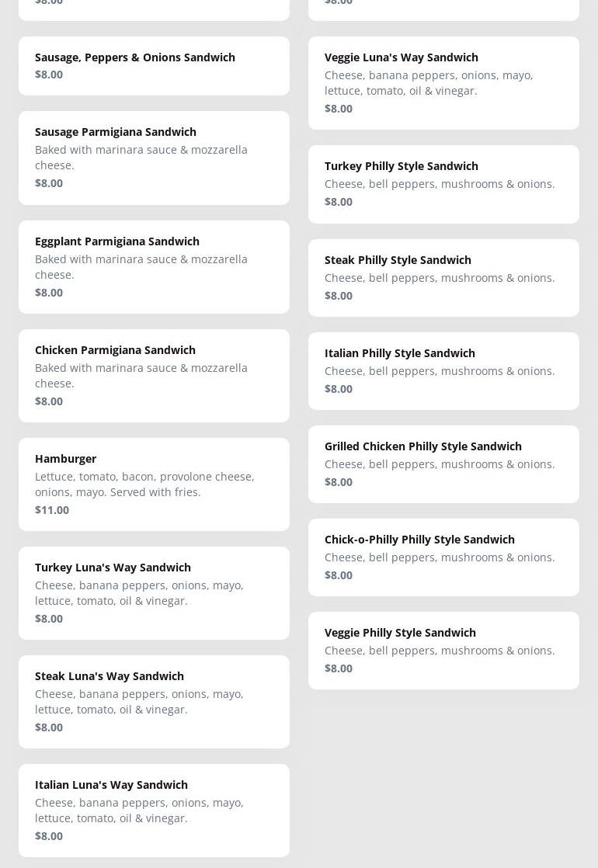
Task: Open Sausage, Peppers & Onions Sandwich item
Action: pyautogui.click(x=154, y=66)
